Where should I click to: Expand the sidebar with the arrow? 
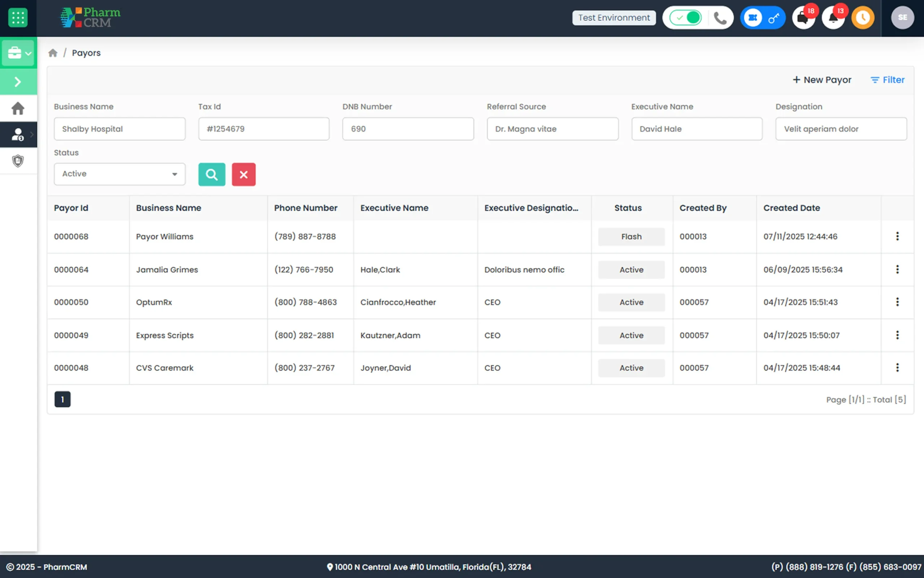coord(18,82)
